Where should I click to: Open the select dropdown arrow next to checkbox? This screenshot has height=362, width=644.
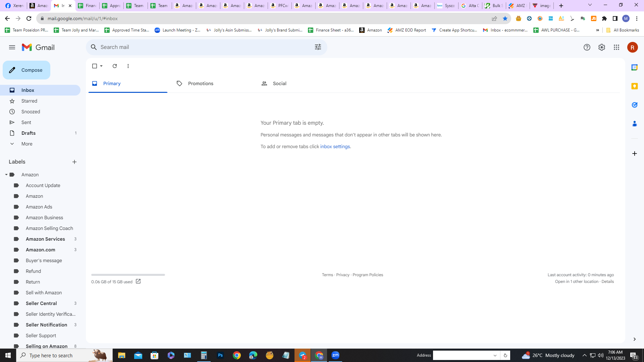point(101,66)
